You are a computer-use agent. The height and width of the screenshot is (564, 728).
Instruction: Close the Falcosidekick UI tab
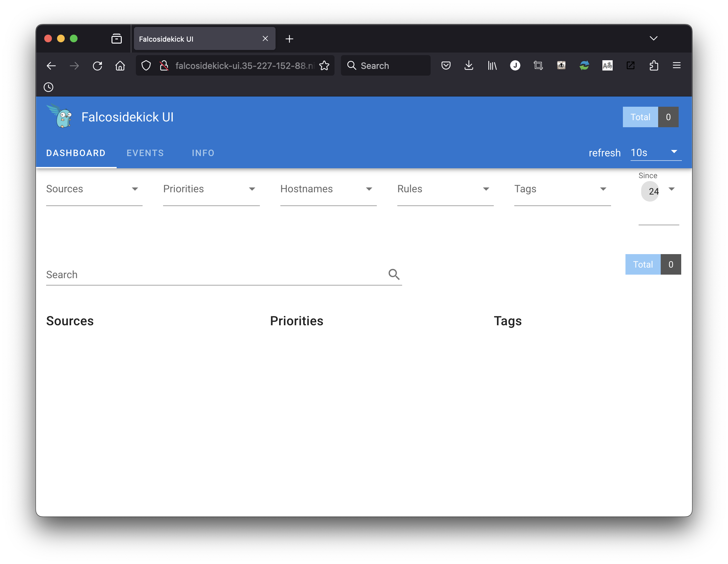[x=265, y=39]
